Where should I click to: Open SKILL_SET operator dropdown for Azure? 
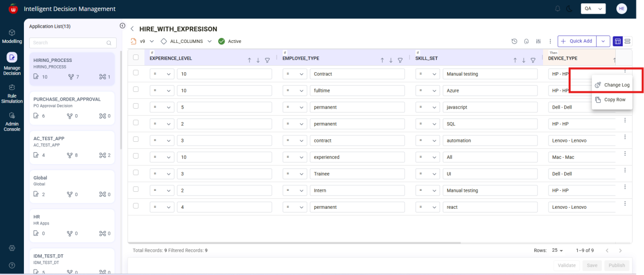[x=428, y=91]
